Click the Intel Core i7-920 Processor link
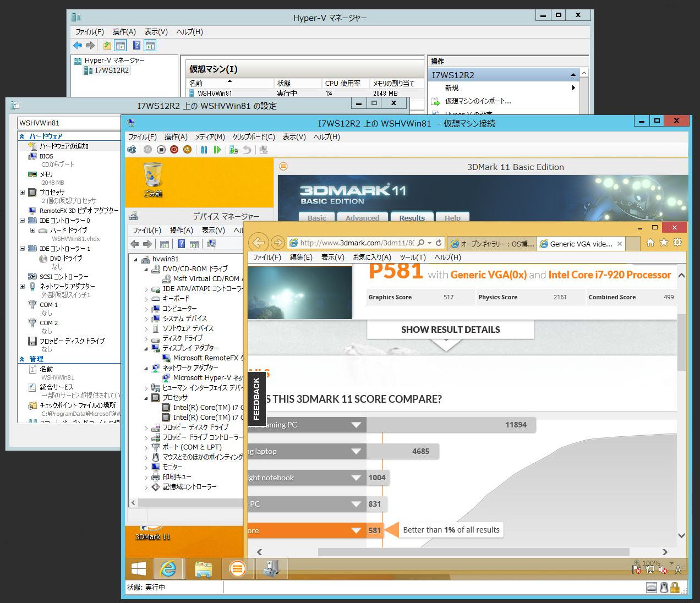Screen dimensions: 700x603 click(610, 275)
